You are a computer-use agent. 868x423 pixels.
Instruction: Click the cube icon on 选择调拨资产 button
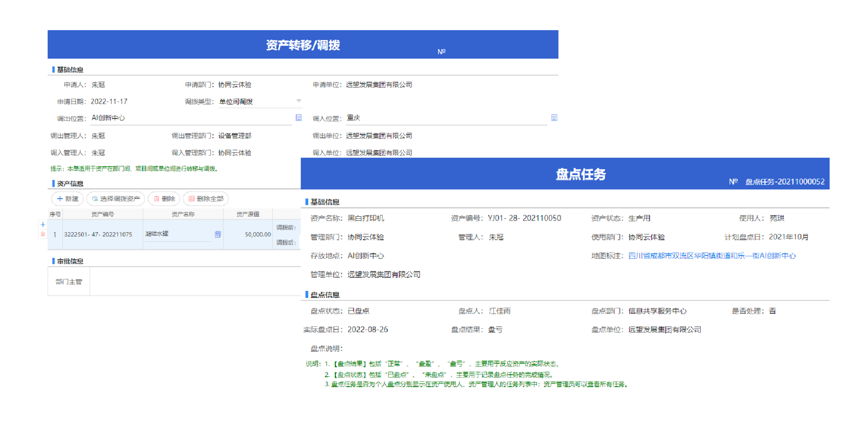click(95, 199)
